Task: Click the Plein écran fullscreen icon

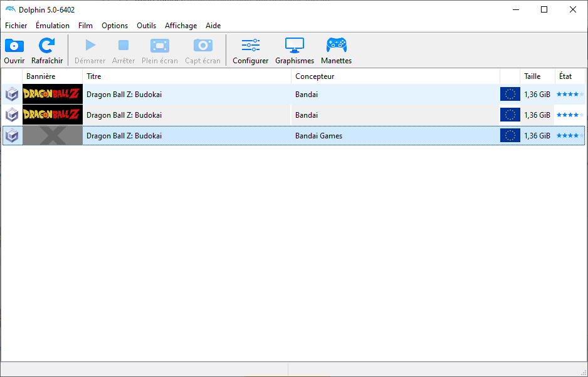Action: pyautogui.click(x=160, y=46)
